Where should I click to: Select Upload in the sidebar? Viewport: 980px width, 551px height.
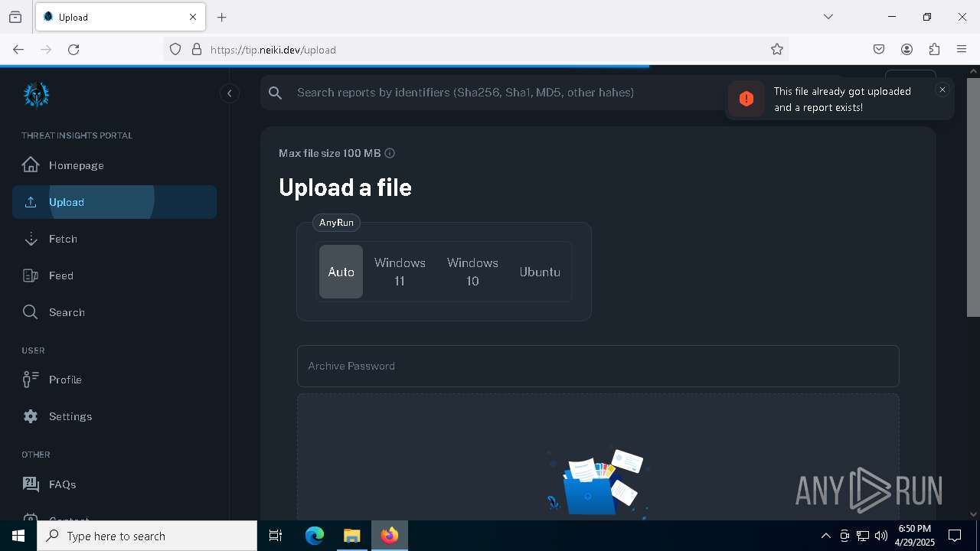click(114, 202)
